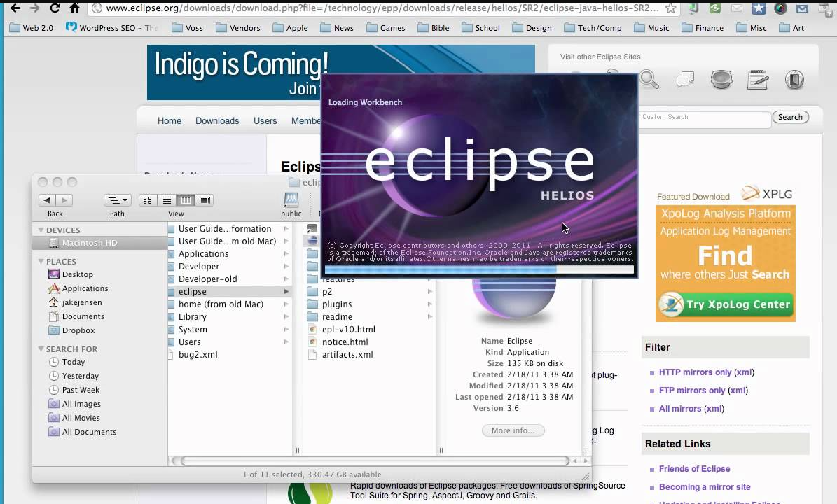Image resolution: width=837 pixels, height=504 pixels.
Task: Open the notepad with pencil Eclipse site icon
Action: 758,80
